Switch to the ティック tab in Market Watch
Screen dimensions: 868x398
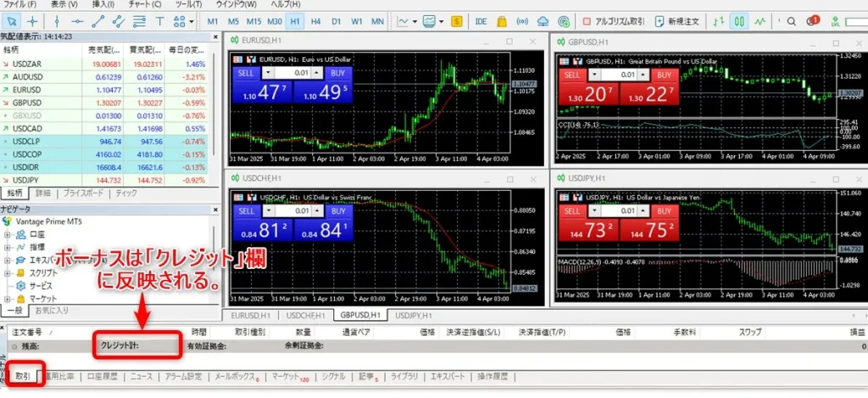coord(126,193)
